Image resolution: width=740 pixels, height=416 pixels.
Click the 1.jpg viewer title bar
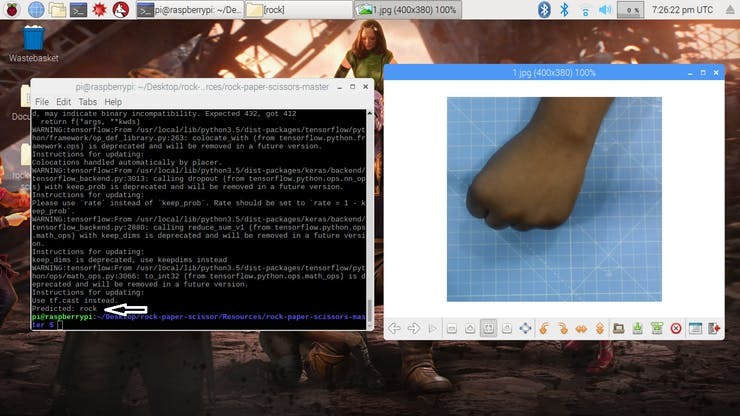(x=554, y=73)
